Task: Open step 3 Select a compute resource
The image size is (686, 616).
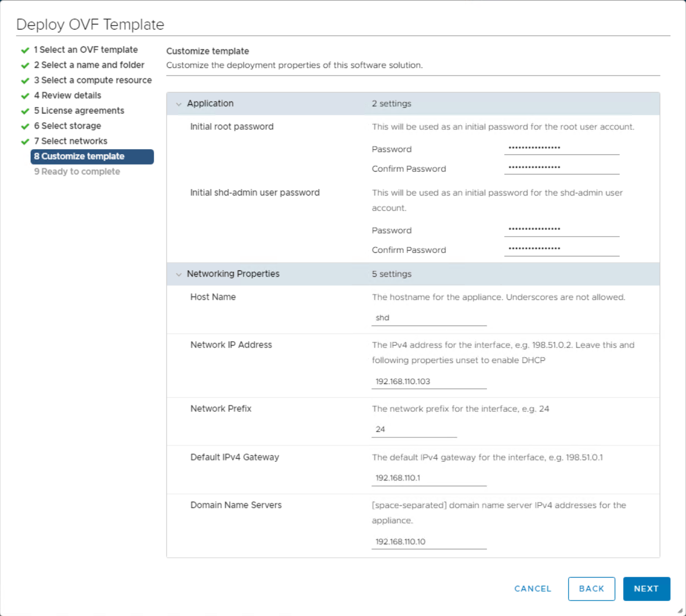Action: [x=92, y=80]
